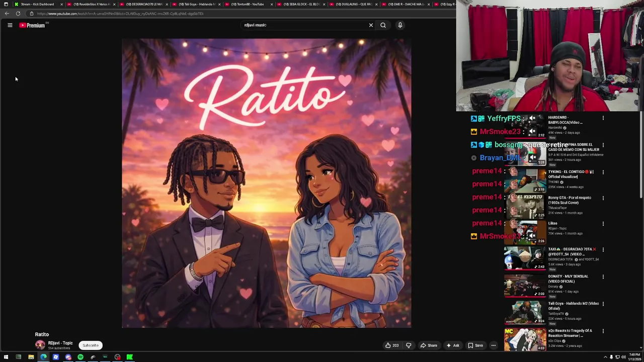Open Likoo video options menu
Viewport: 644px width, 362px height.
603,224
